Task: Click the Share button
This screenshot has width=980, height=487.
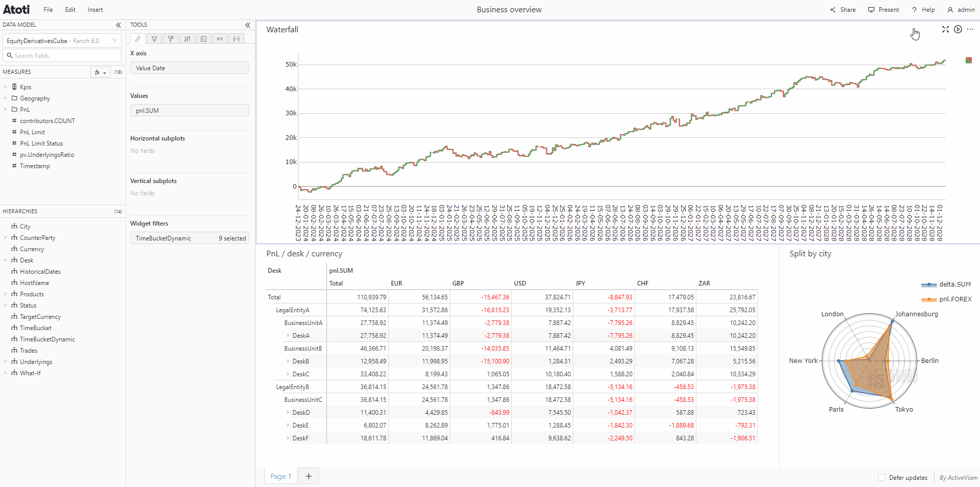Action: 843,10
